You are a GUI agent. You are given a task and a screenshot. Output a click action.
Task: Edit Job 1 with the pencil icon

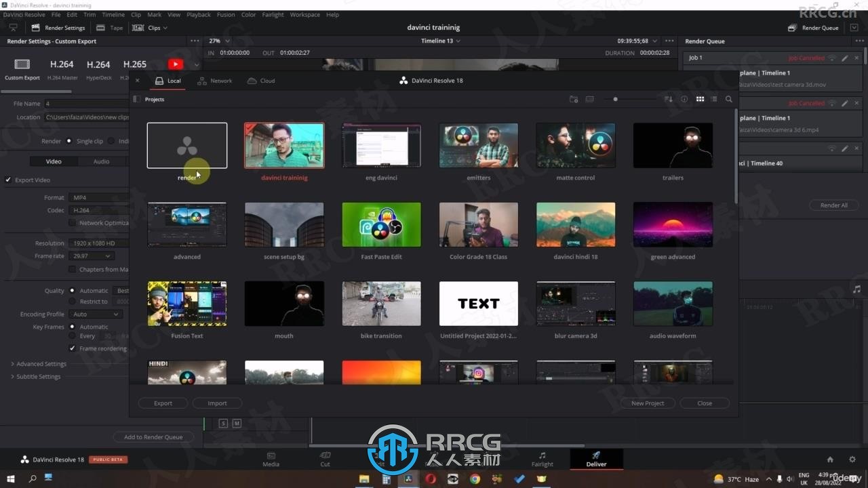tap(845, 58)
